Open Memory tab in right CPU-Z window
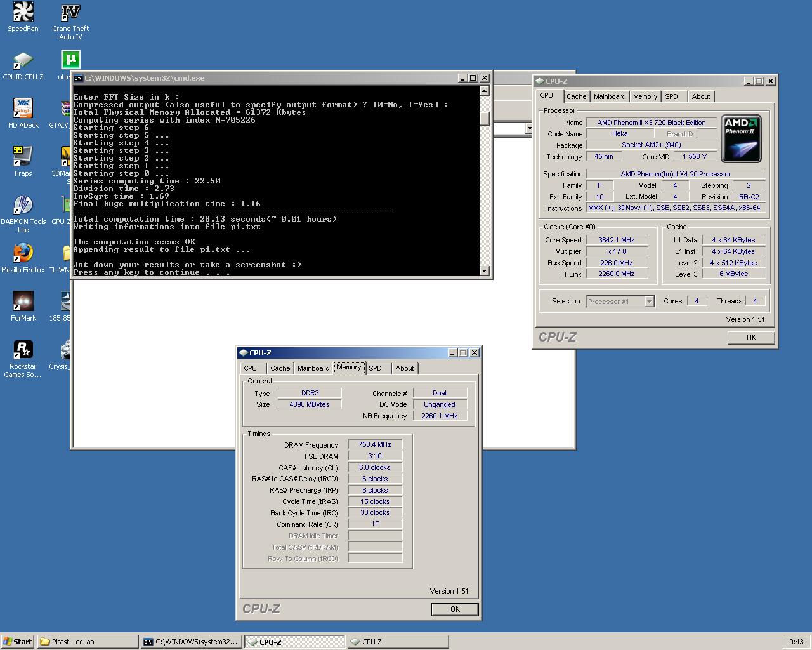The width and height of the screenshot is (812, 650). (x=645, y=96)
